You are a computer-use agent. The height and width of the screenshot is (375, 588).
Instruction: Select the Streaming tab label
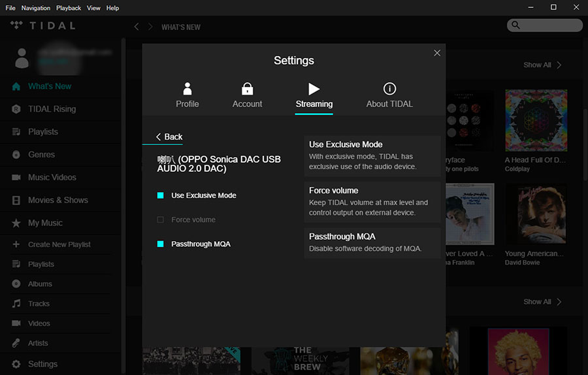tap(314, 104)
